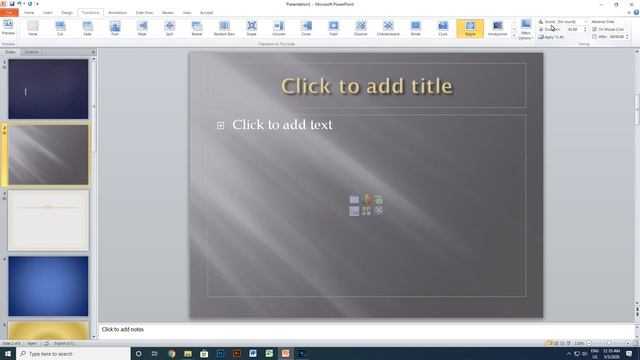Apply the Fade transition

(x=87, y=28)
